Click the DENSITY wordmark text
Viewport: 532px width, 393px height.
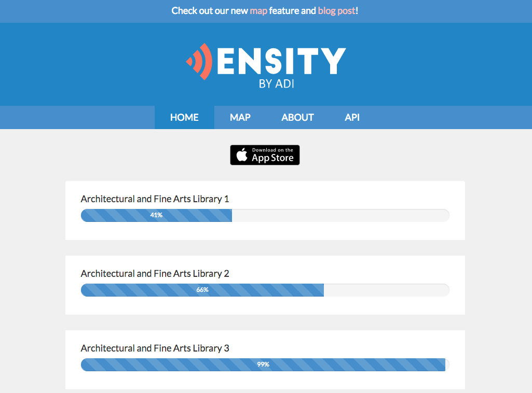click(282, 61)
